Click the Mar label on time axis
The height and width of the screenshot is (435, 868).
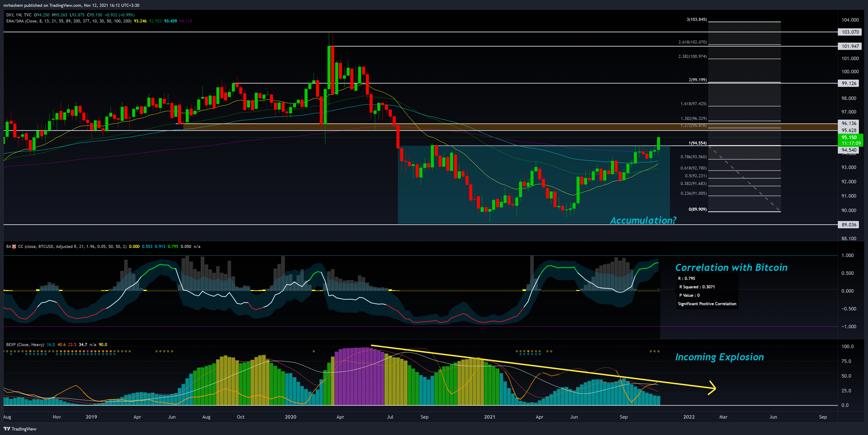723,417
